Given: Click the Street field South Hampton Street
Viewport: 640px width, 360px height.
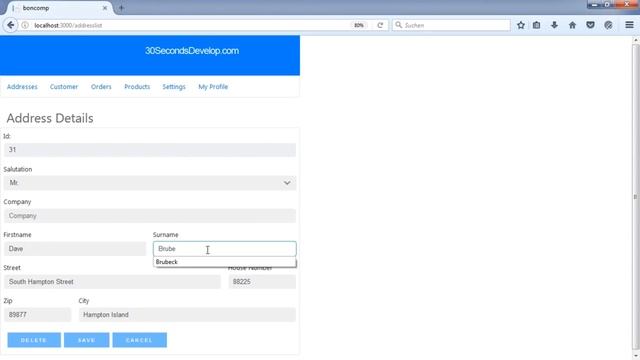Looking at the screenshot, I should 112,282.
